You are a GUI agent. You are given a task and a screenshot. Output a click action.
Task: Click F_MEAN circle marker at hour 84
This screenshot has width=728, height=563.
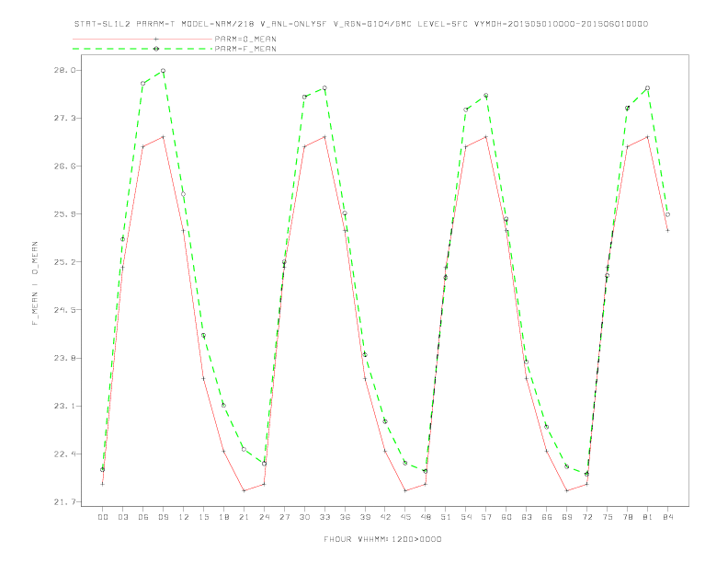(668, 214)
